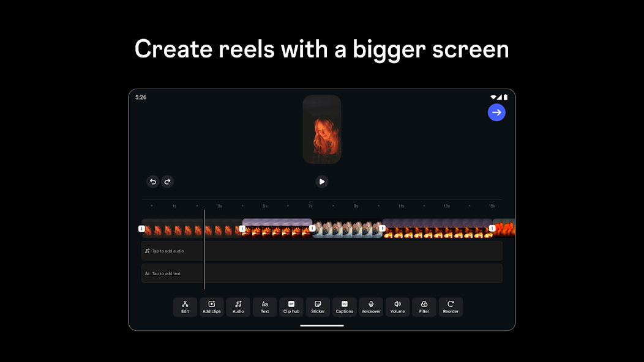Open the Audio tool

click(238, 307)
